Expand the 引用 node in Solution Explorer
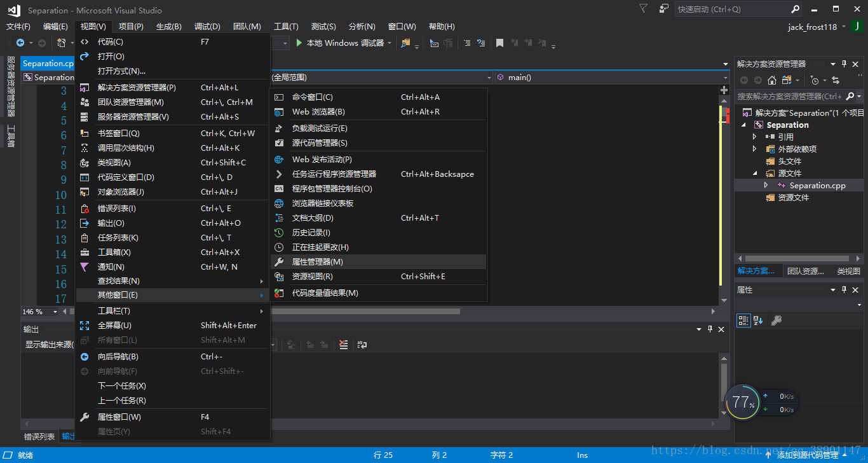 755,137
